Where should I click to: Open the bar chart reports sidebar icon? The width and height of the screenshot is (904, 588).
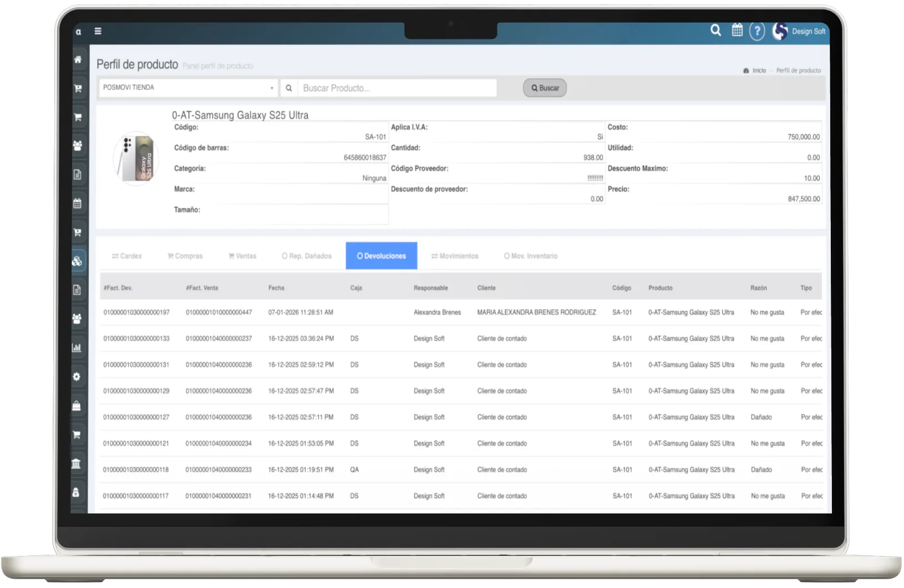click(x=77, y=347)
